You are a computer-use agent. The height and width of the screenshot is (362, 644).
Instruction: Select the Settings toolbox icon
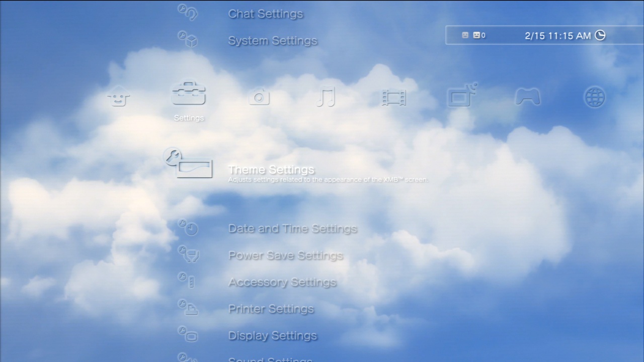tap(189, 93)
